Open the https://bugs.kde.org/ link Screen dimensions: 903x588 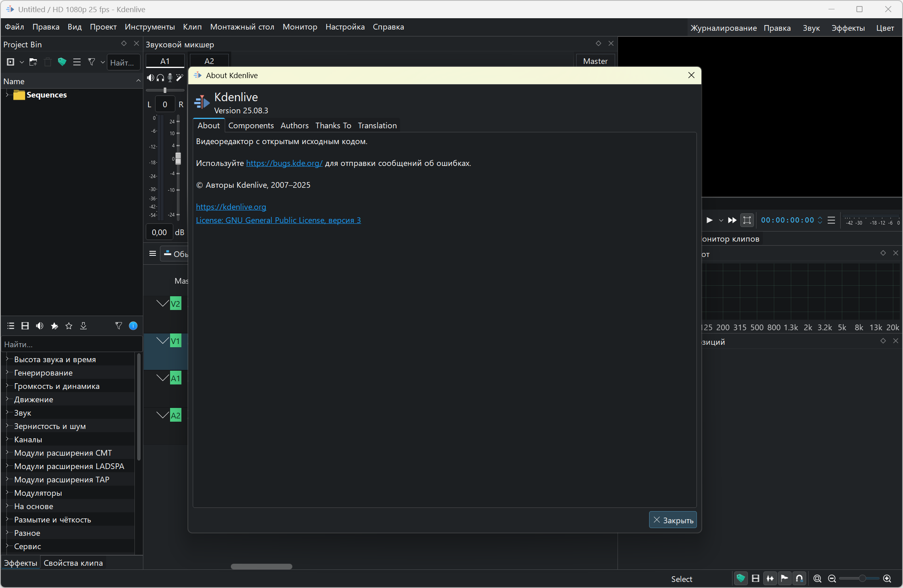(284, 163)
